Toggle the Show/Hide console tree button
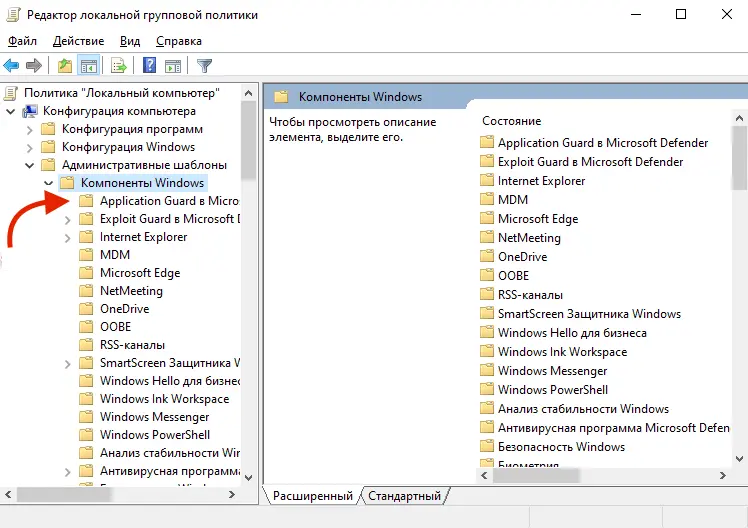The width and height of the screenshot is (748, 528). pyautogui.click(x=89, y=66)
